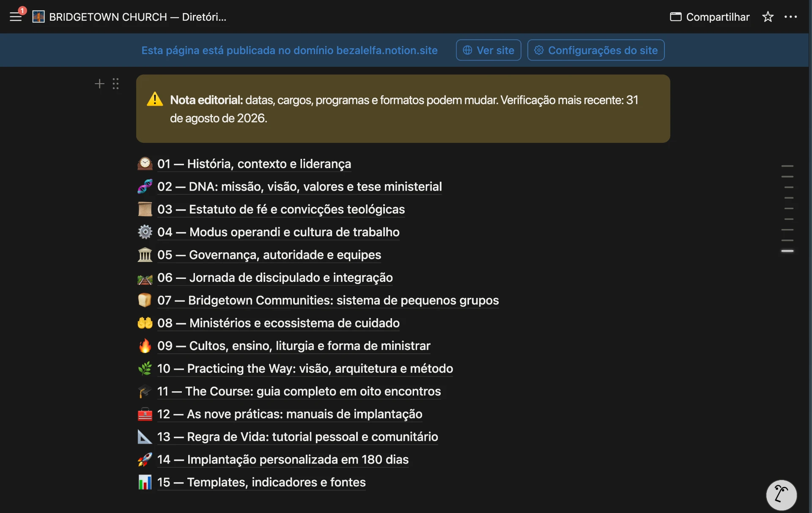Click the graduation cap icon beside 11 The Course
The height and width of the screenshot is (513, 812).
pyautogui.click(x=145, y=391)
